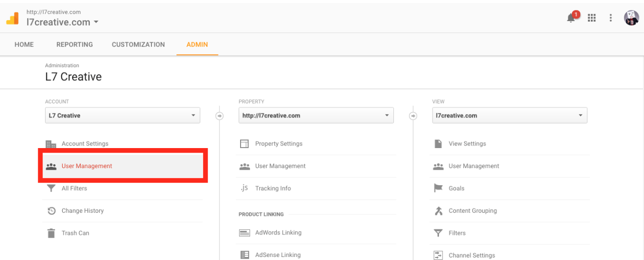Click the account User Management people icon
This screenshot has width=644, height=260.
(51, 166)
